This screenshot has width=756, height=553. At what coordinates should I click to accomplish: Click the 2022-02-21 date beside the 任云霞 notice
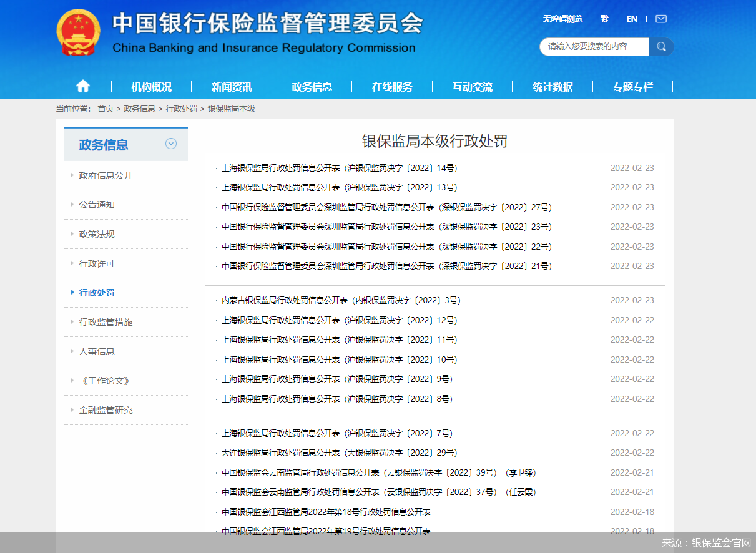coord(632,492)
